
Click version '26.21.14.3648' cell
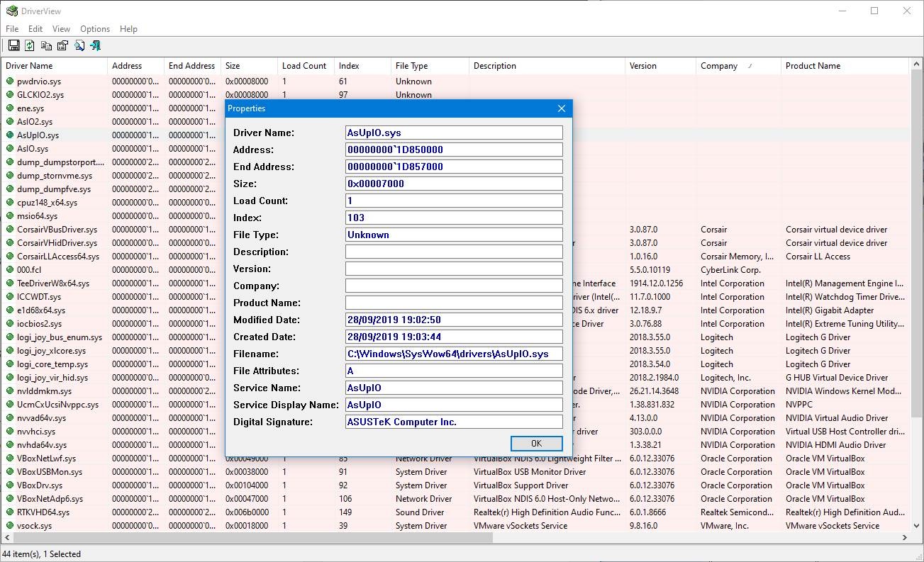[654, 391]
